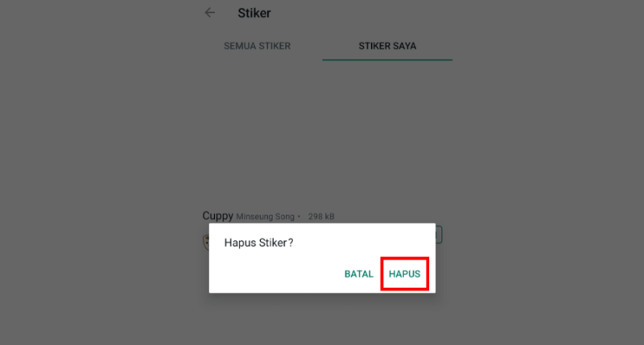This screenshot has height=345, width=644.
Task: Switch to the SEMUA STIKER tab
Action: (x=257, y=46)
